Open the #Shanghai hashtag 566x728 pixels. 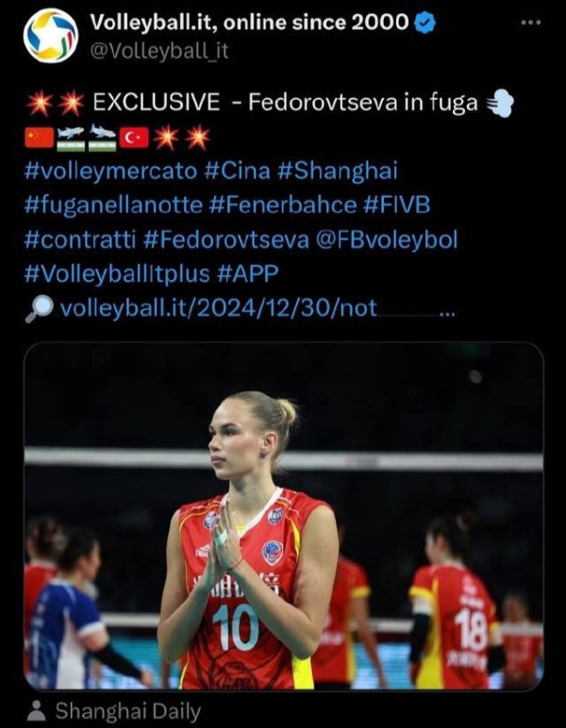pyautogui.click(x=338, y=171)
